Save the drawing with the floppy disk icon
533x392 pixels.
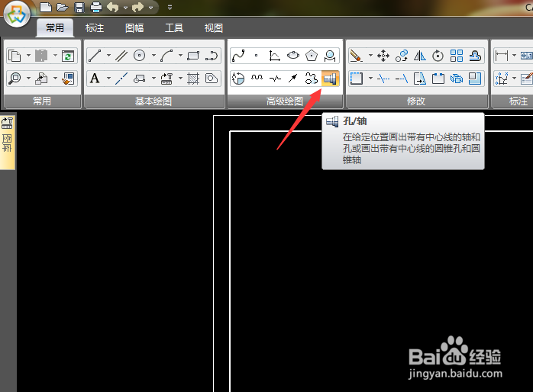pyautogui.click(x=79, y=7)
